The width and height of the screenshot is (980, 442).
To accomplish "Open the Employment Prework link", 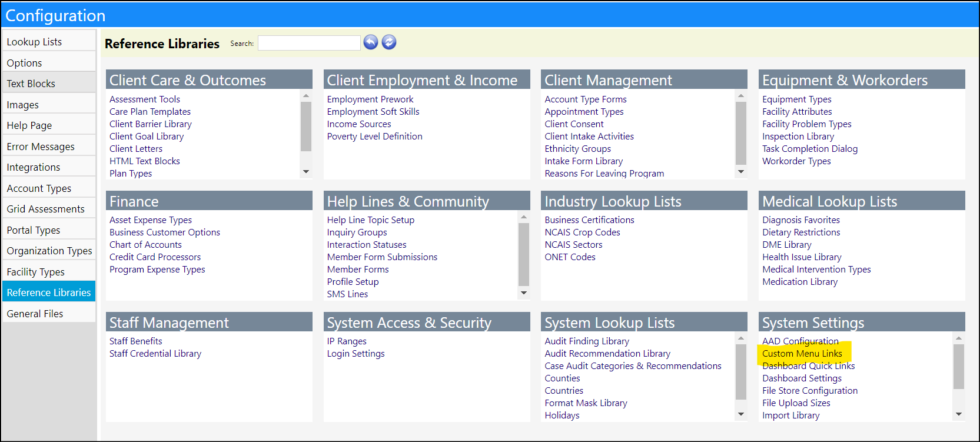I will coord(370,99).
